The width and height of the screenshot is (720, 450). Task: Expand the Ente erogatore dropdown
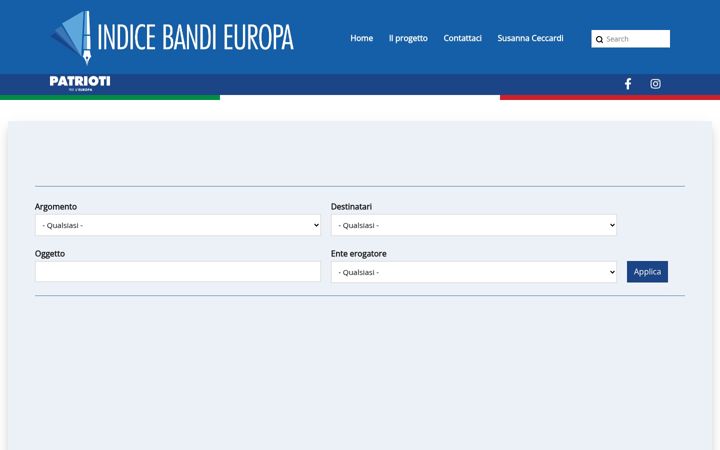click(473, 272)
